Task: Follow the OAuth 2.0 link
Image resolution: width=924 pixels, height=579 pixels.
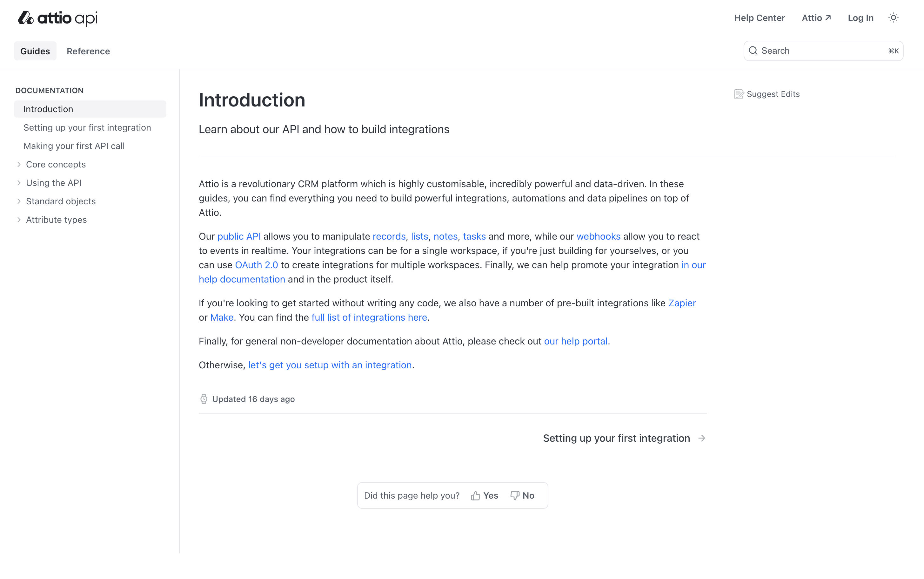Action: [x=256, y=265]
